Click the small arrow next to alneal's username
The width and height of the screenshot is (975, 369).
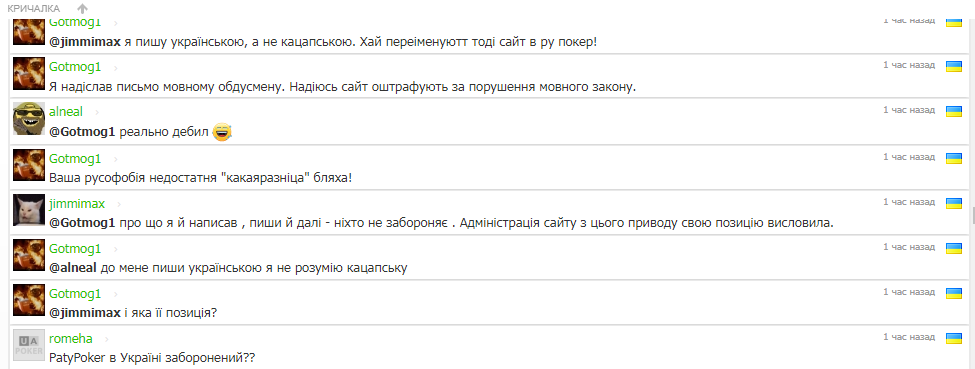point(97,113)
